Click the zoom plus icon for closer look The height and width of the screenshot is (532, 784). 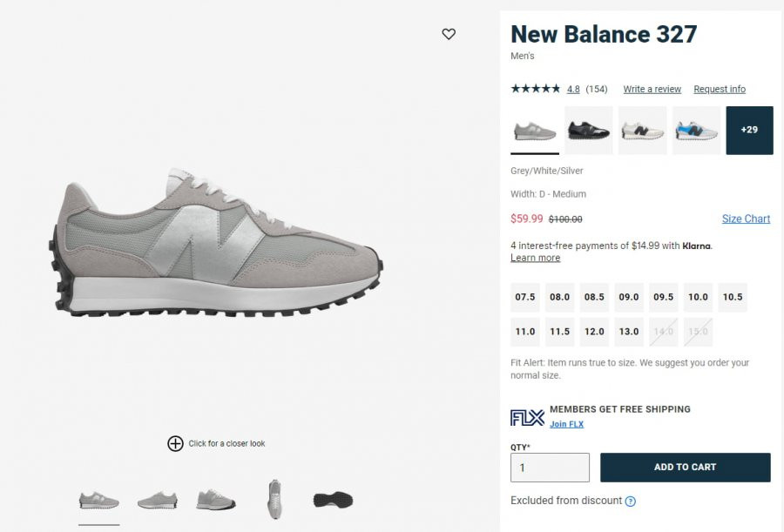point(175,443)
